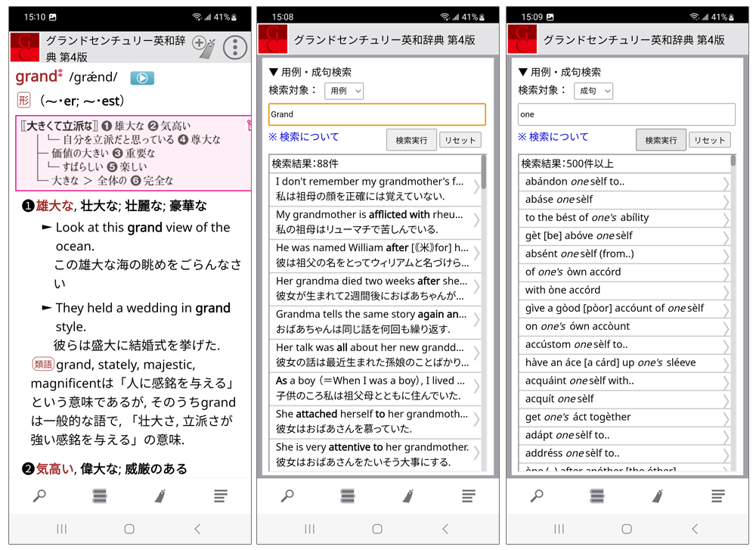
Task: Open the 検索対象 dropdown showing 成句
Action: [x=593, y=91]
